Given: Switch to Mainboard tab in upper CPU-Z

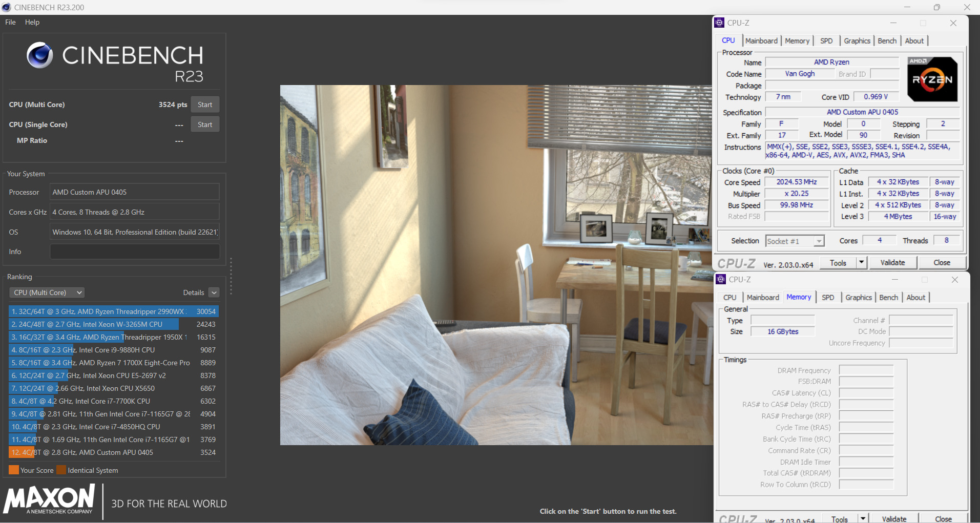Looking at the screenshot, I should (x=761, y=41).
